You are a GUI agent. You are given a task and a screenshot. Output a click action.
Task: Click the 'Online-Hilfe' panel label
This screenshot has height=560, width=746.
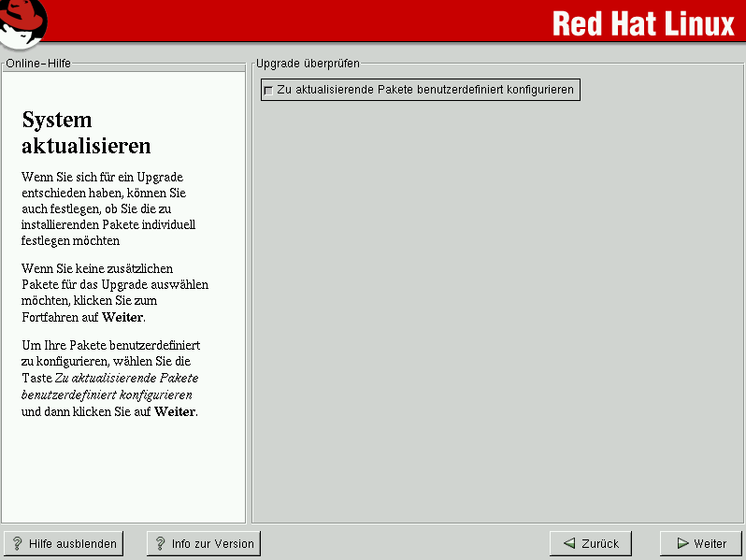coord(38,64)
